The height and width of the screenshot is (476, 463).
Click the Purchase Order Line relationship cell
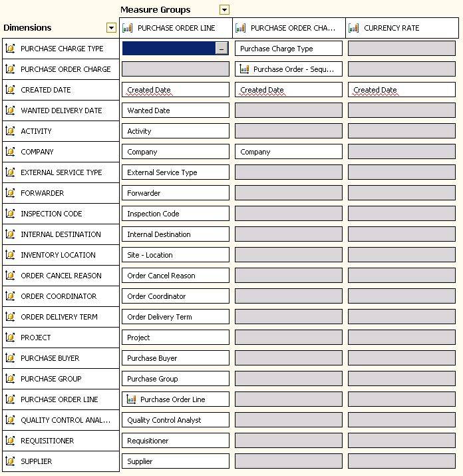176,399
